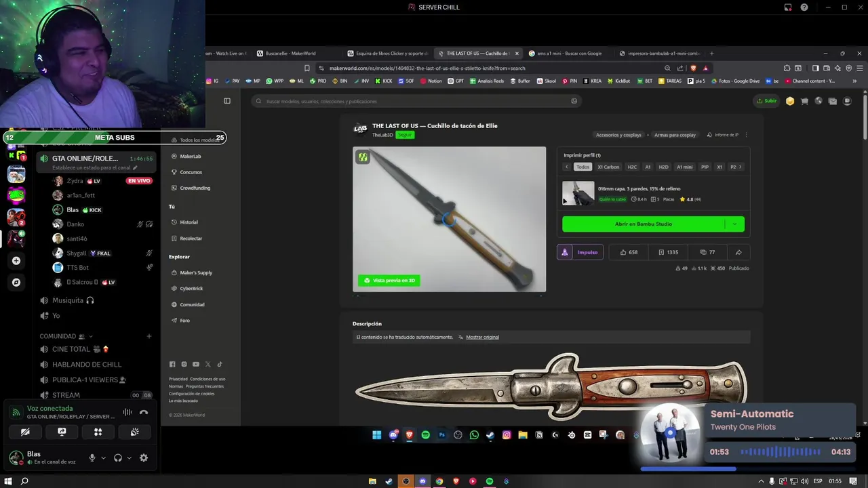Open the shopping cart icon in MakerWorld header
This screenshot has height=488, width=868.
(x=804, y=101)
